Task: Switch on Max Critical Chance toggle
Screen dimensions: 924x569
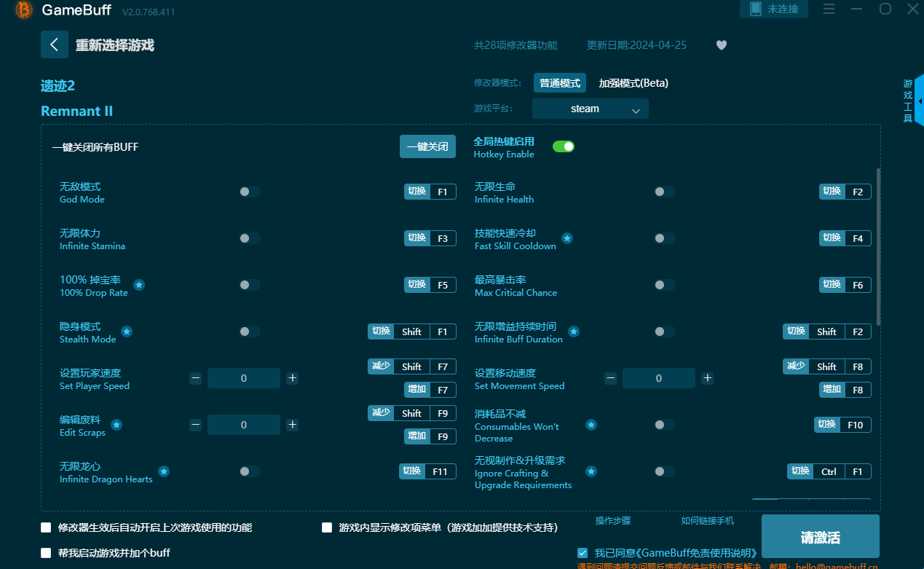Action: tap(665, 285)
